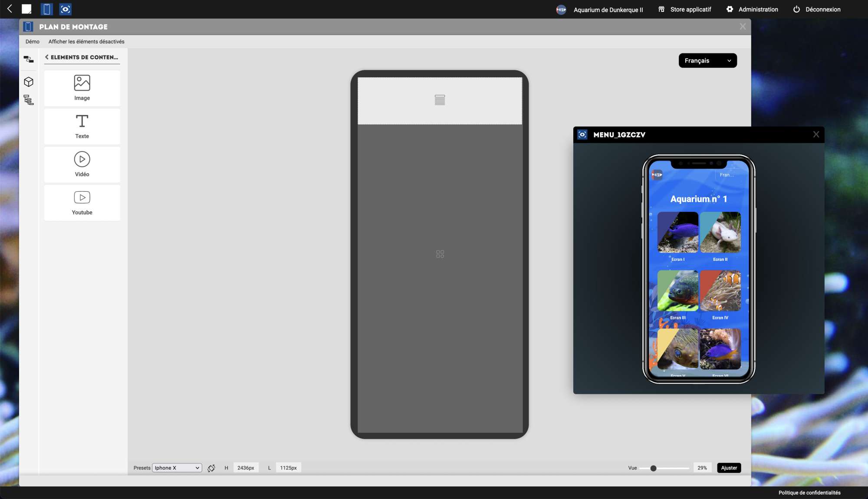The image size is (868, 499).
Task: Select the phone icon in top bar
Action: [x=46, y=9]
